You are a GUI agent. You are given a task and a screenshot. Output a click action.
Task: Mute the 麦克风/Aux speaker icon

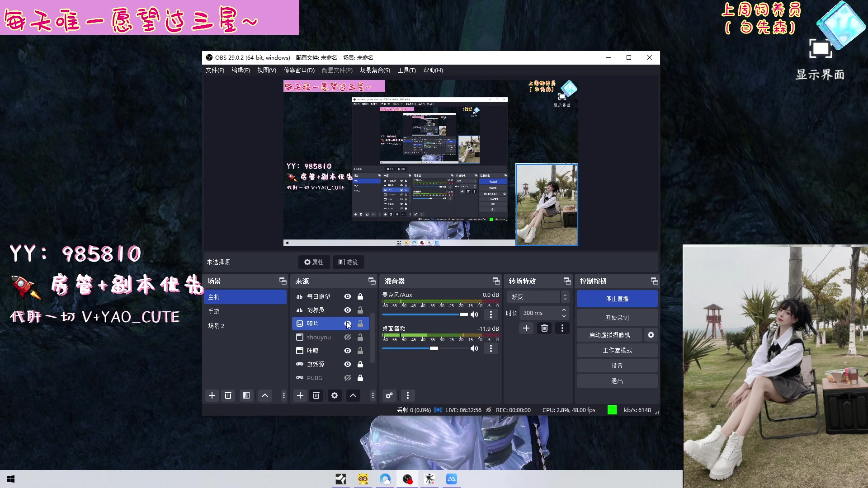pyautogui.click(x=474, y=314)
